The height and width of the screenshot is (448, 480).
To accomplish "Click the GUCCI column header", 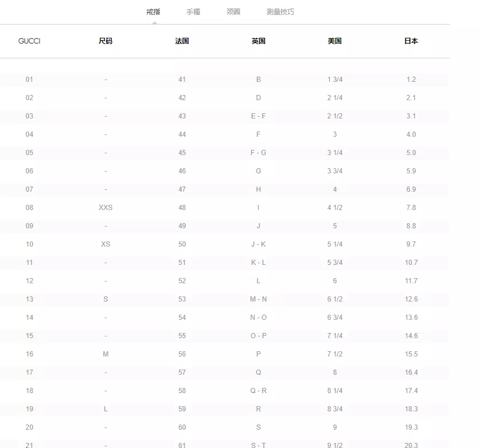I will (x=29, y=41).
